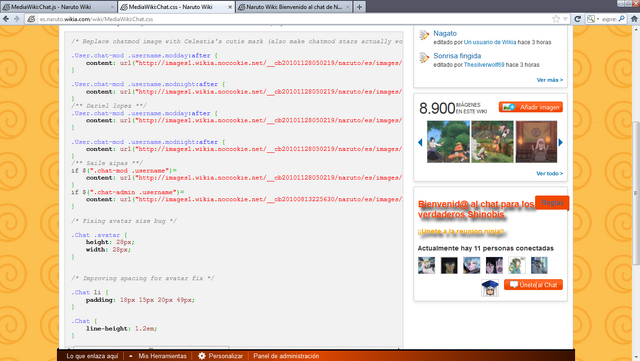Click the site identity icon in address bar
Viewport: 640px width, 361px height.
point(31,19)
